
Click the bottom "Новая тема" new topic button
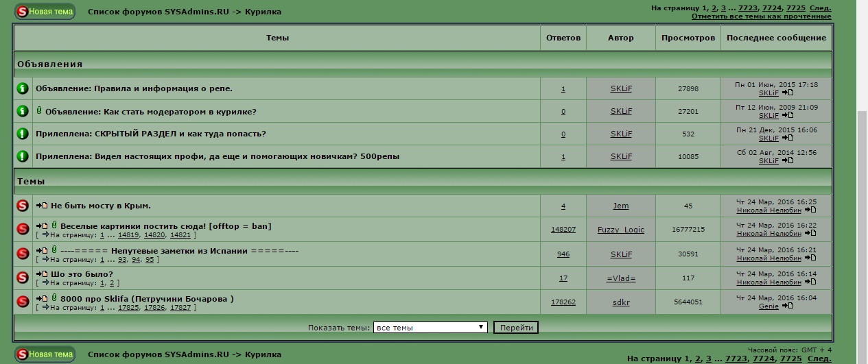tap(45, 354)
